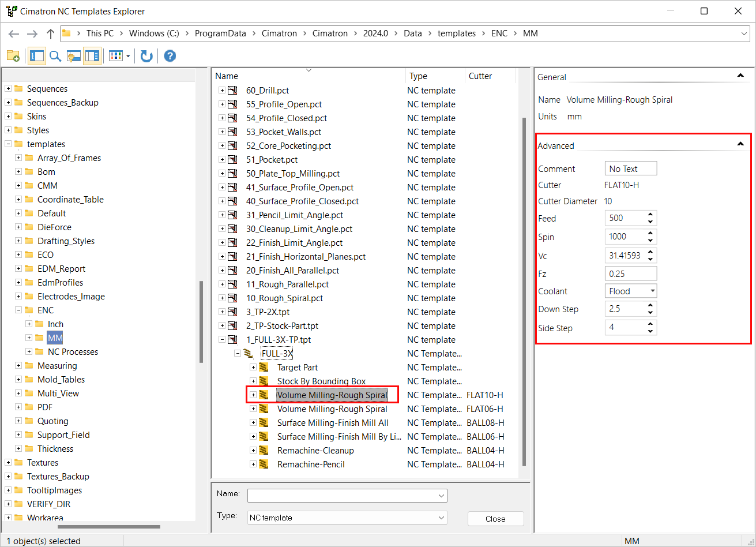Click the Stock By Bounding Box icon
756x547 pixels.
click(x=264, y=381)
